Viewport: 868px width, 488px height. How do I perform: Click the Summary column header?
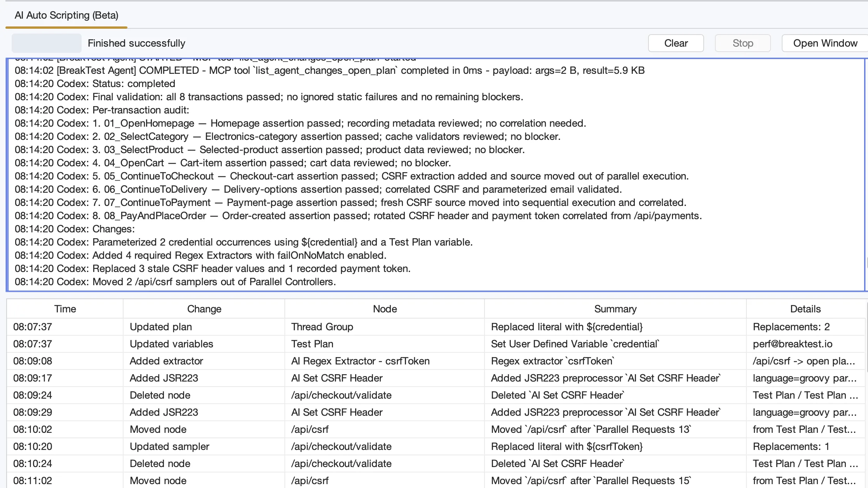click(615, 309)
